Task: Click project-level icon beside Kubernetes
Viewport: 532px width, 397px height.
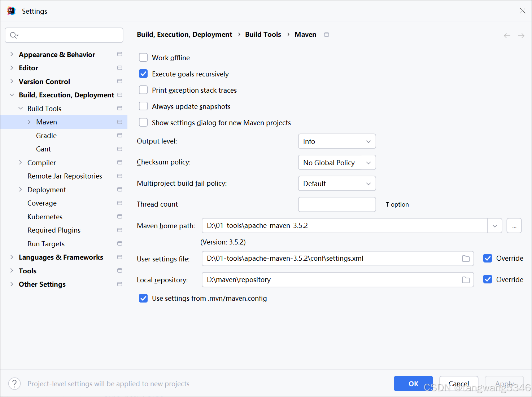Action: (120, 216)
